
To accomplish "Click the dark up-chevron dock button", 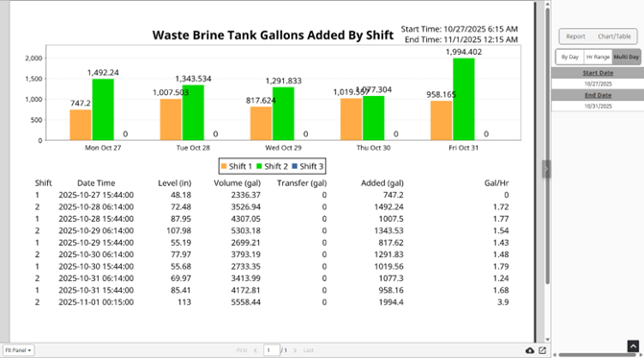I will click(632, 346).
